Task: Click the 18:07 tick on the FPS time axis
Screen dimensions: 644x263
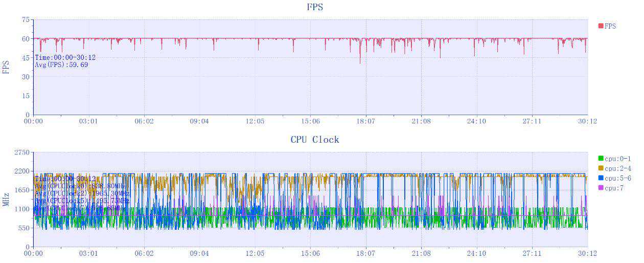Action: (365, 121)
